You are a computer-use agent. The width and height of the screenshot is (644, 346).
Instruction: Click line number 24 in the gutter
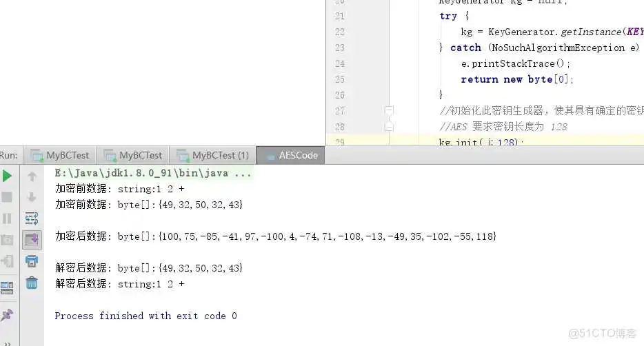pos(340,63)
